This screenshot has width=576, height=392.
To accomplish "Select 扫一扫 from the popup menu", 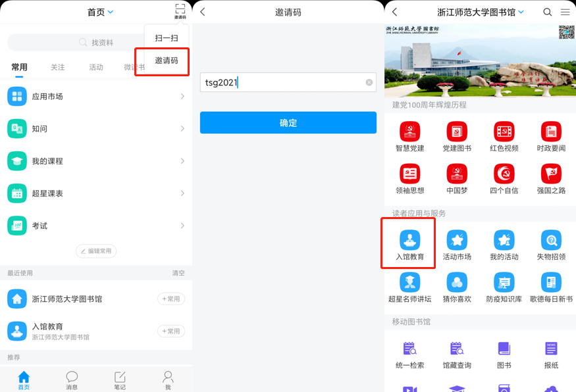I will click(x=167, y=37).
